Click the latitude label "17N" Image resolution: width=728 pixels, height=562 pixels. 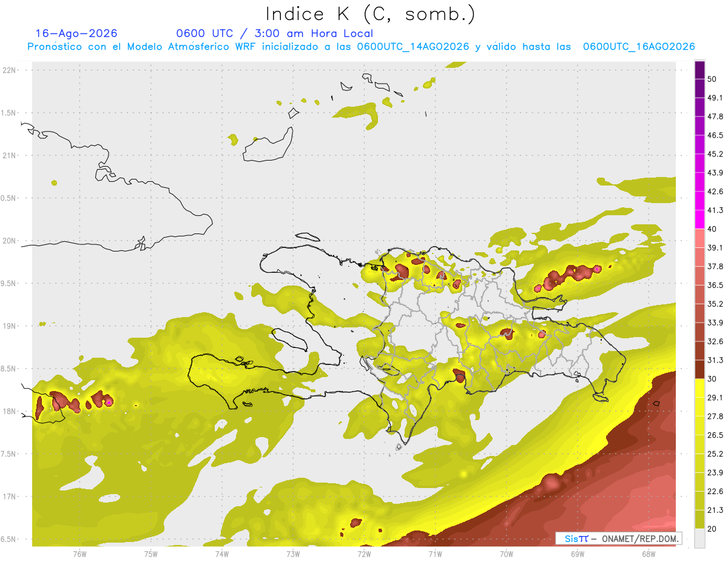[10, 497]
